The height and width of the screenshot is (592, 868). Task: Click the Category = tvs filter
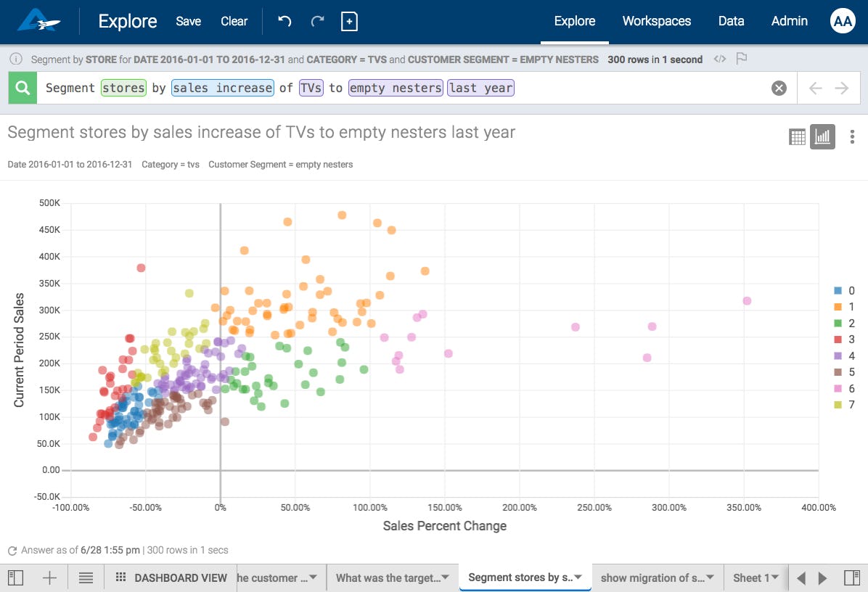coord(171,164)
